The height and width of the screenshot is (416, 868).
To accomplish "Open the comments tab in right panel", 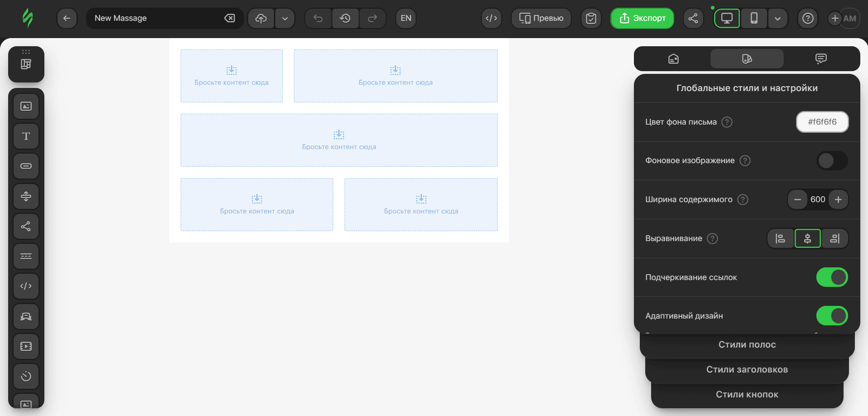I will tap(820, 59).
